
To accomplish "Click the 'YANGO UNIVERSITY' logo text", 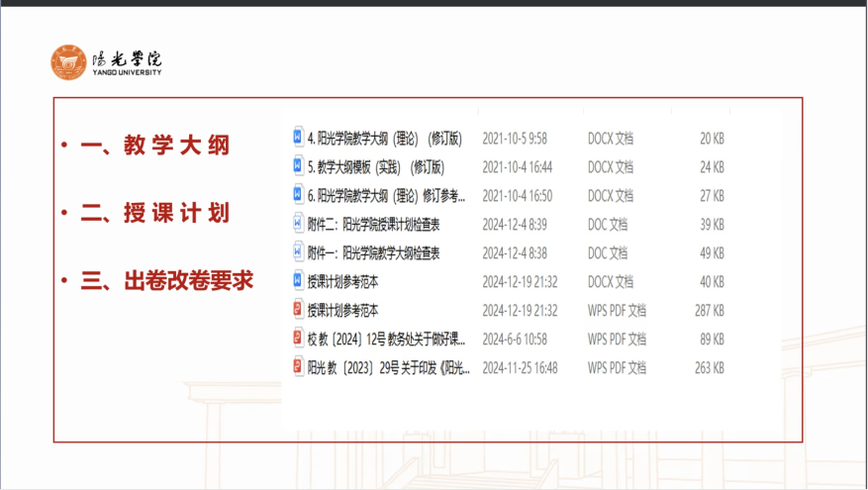I will [x=127, y=72].
